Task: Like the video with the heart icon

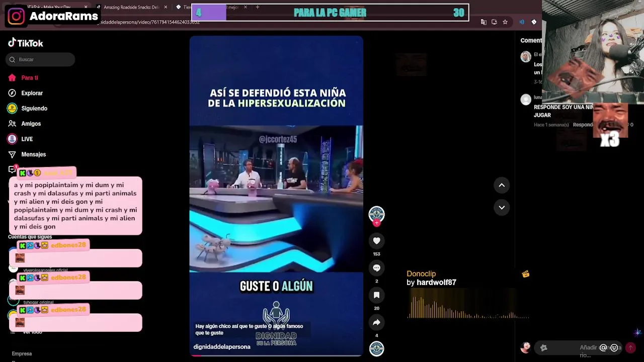Action: [376, 241]
